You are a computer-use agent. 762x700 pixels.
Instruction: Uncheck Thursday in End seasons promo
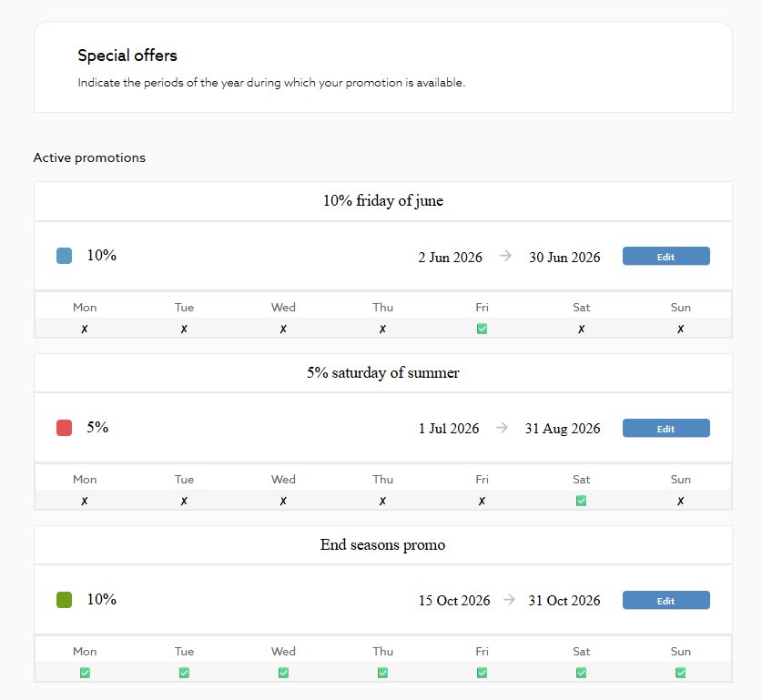tap(382, 673)
